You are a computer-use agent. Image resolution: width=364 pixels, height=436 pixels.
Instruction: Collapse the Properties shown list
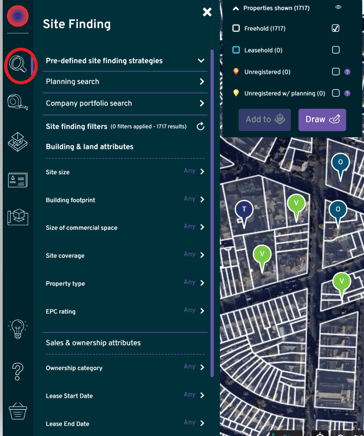(236, 8)
